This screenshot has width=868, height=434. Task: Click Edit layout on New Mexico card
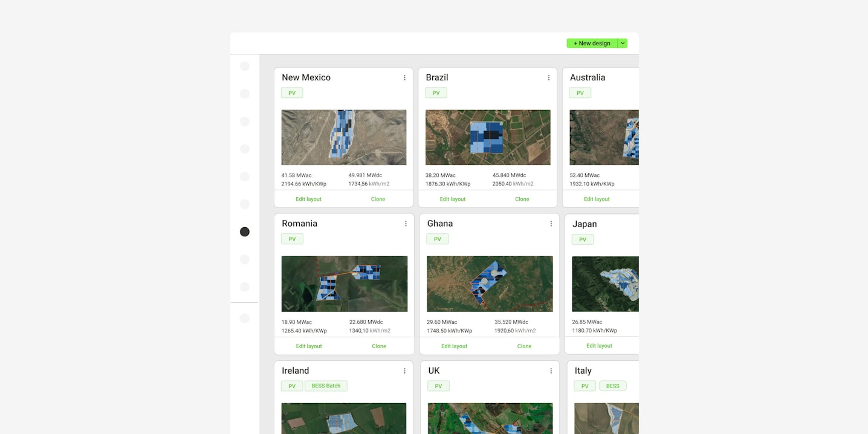click(309, 199)
